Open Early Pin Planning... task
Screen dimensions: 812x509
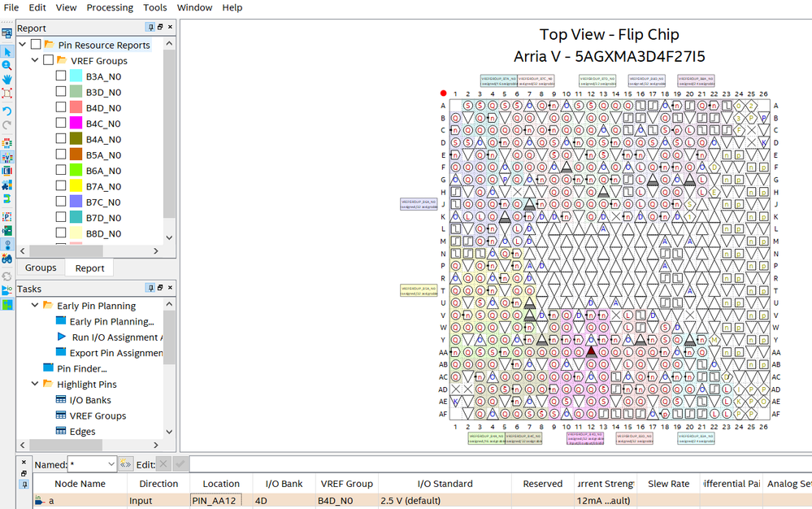point(112,321)
